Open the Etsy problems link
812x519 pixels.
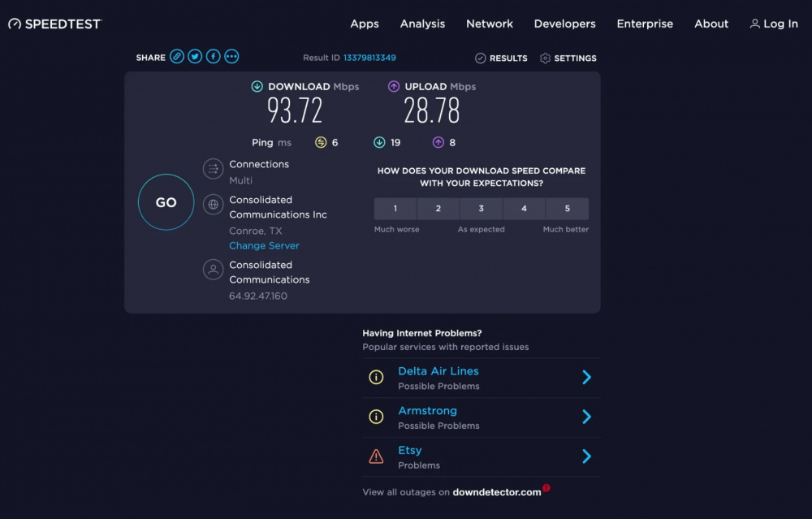point(409,450)
